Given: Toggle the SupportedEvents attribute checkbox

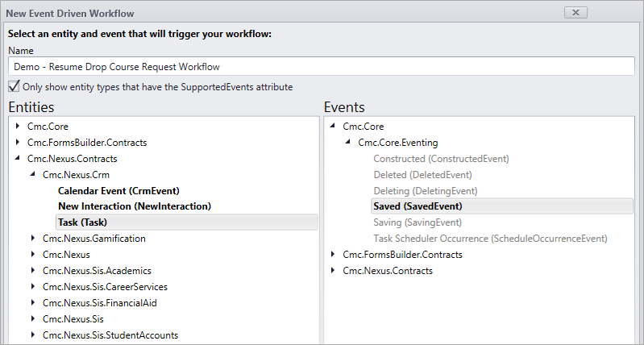Looking at the screenshot, I should [15, 86].
